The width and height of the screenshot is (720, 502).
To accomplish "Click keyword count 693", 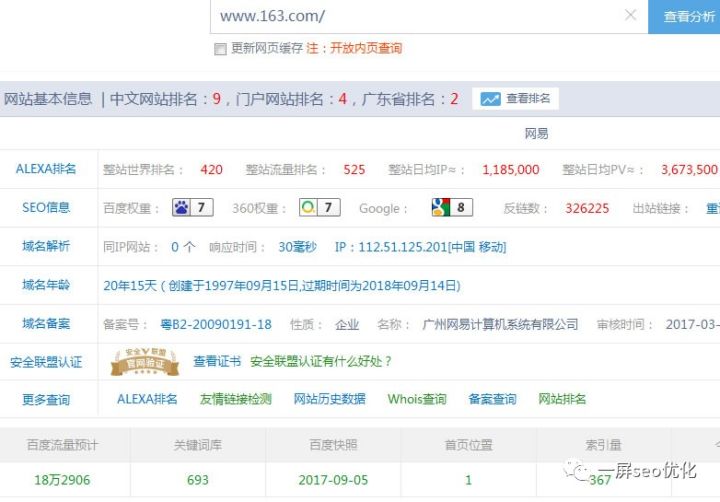I will tap(198, 480).
